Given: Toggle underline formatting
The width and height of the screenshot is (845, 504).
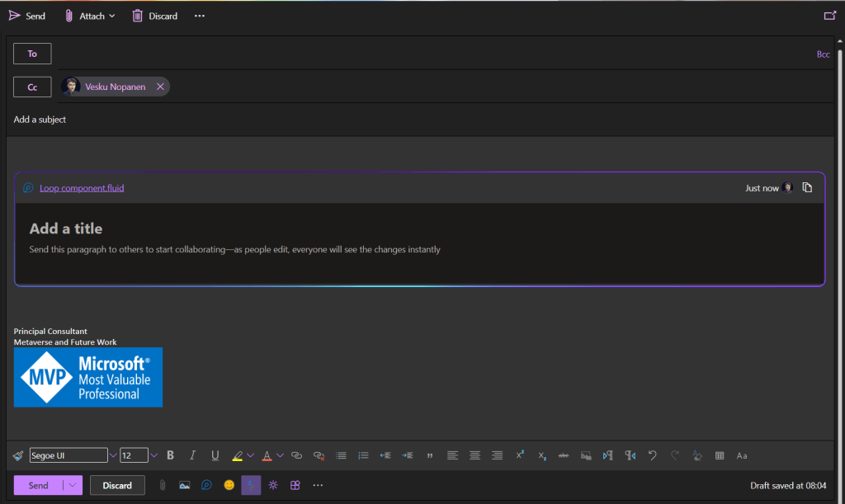Looking at the screenshot, I should [215, 455].
